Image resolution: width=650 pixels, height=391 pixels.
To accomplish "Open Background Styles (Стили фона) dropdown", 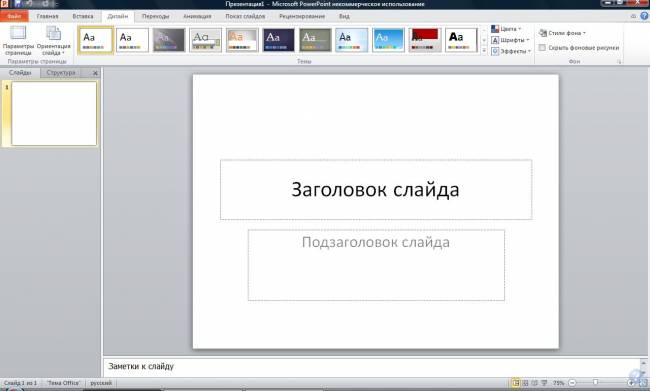I will point(563,33).
